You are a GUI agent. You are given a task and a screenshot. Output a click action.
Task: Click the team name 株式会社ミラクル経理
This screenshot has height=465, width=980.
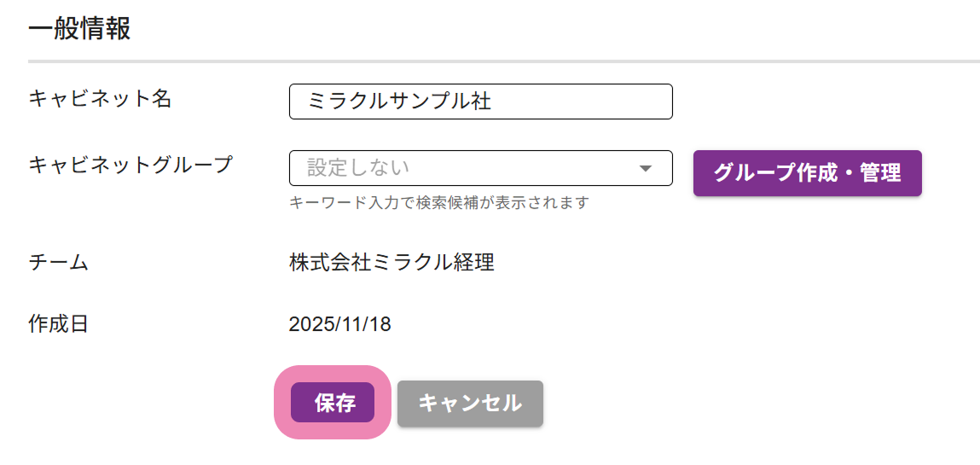coord(391,263)
